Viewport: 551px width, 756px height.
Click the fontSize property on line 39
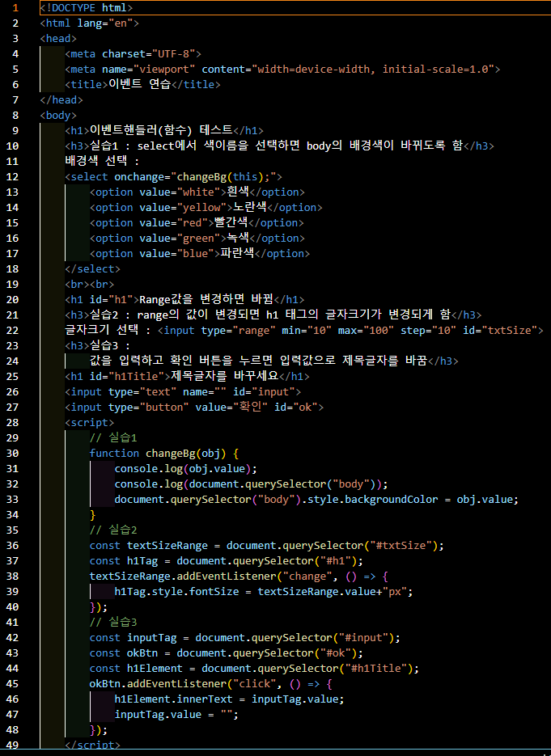tap(214, 592)
